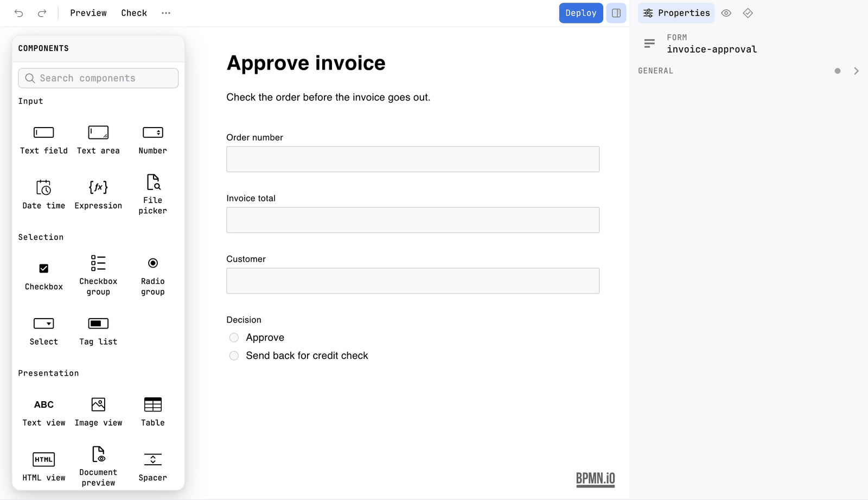Select the Text area component
Screen dimensions: 868x500
point(98,140)
